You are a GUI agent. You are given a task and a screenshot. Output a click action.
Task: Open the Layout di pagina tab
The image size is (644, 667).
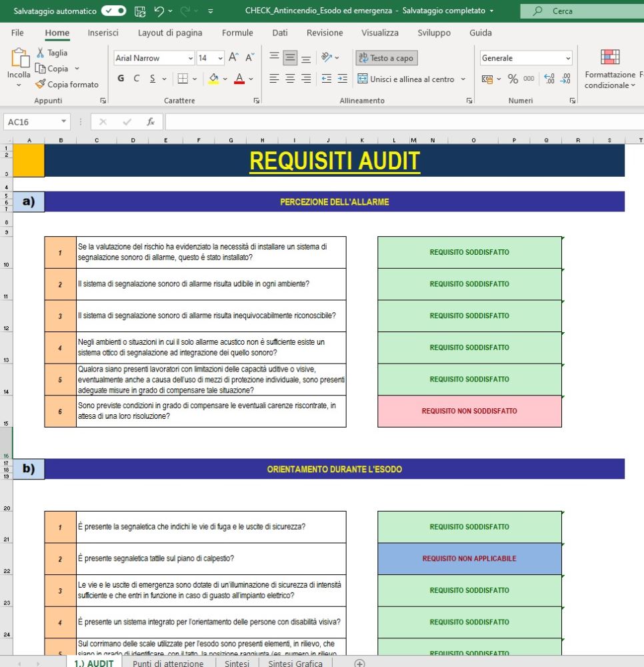170,33
